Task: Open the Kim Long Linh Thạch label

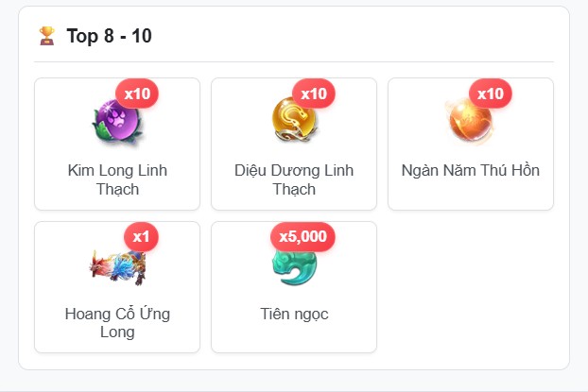Action: tap(117, 179)
